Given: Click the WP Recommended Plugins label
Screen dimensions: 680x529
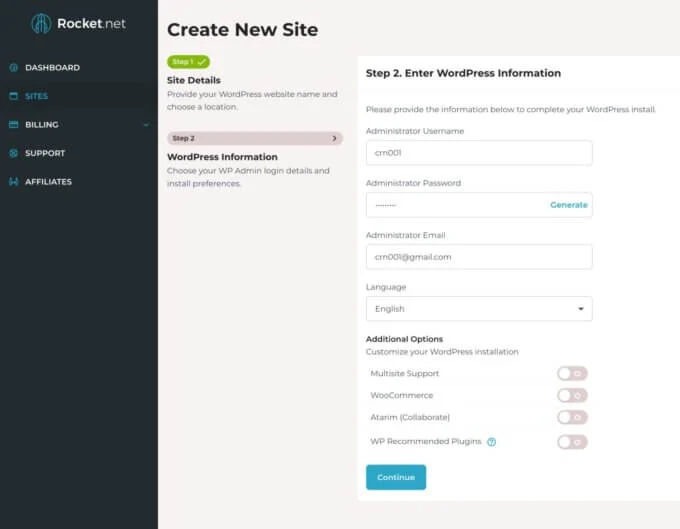Looking at the screenshot, I should click(426, 441).
